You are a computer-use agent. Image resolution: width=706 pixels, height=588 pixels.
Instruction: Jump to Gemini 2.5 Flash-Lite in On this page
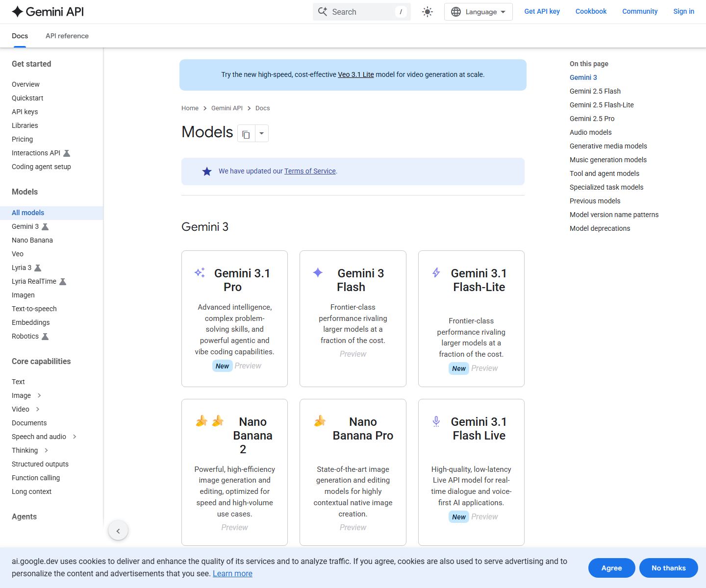pyautogui.click(x=602, y=105)
